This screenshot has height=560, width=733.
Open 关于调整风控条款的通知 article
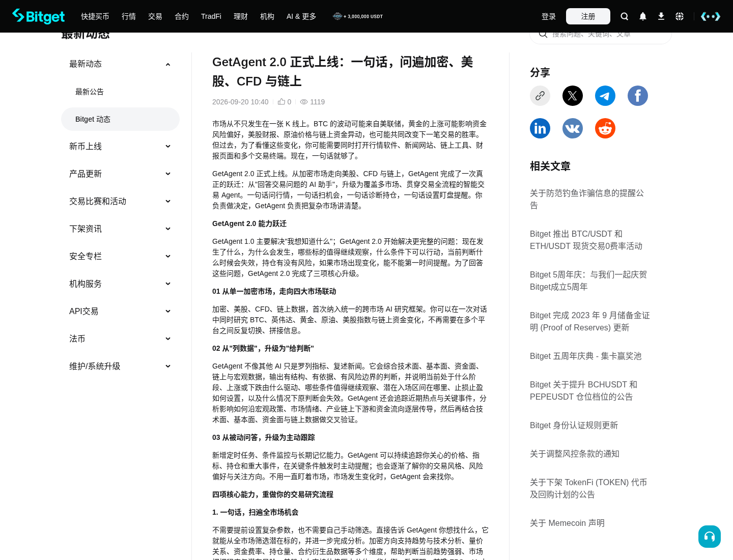pyautogui.click(x=575, y=454)
